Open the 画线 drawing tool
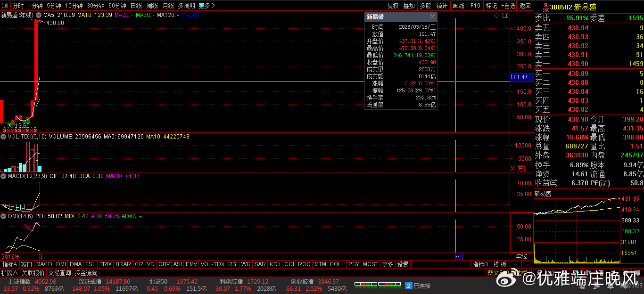Image resolution: width=644 pixels, height=294 pixels. [458, 6]
